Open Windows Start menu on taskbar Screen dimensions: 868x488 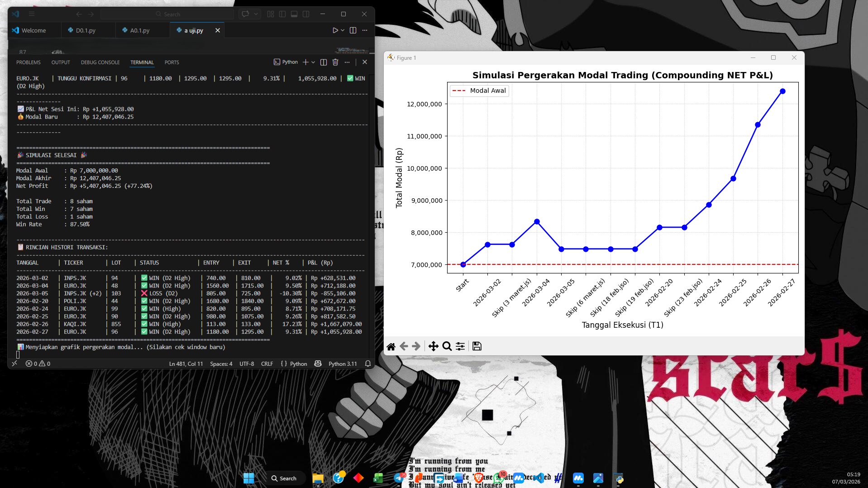click(248, 478)
